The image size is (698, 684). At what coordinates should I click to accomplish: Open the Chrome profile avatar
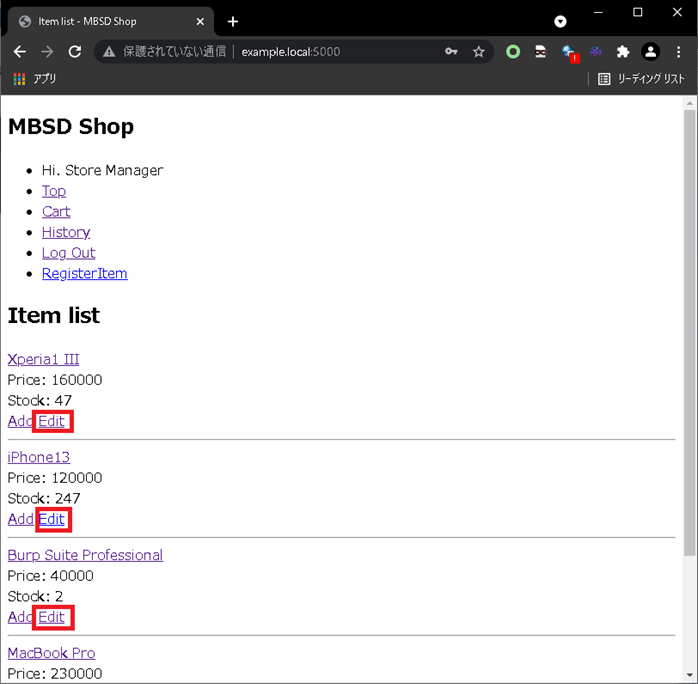(650, 52)
